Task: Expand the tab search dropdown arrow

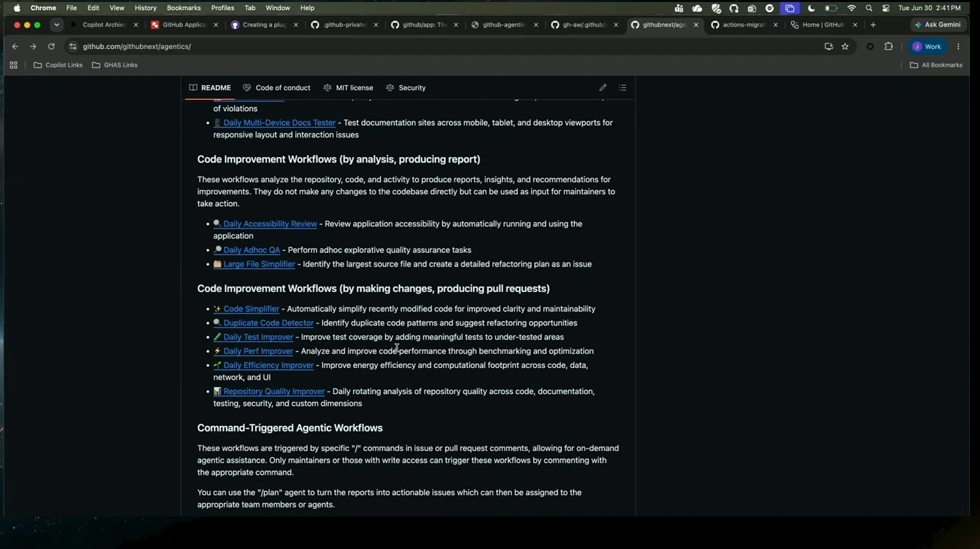Action: click(x=56, y=24)
